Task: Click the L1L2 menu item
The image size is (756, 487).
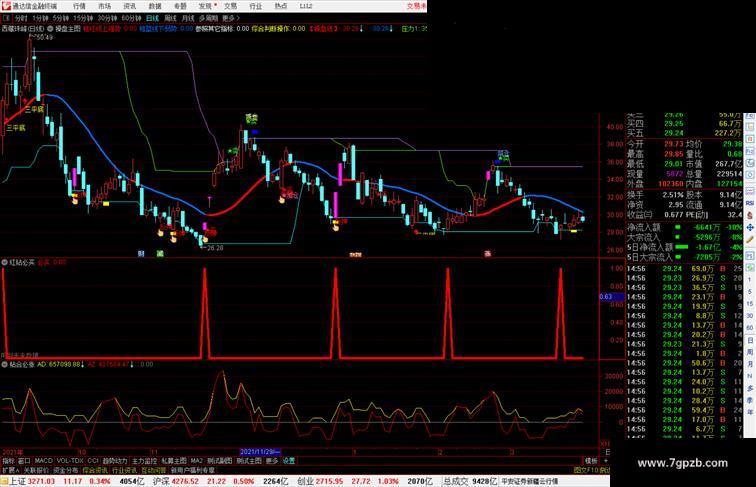Action: [306, 6]
